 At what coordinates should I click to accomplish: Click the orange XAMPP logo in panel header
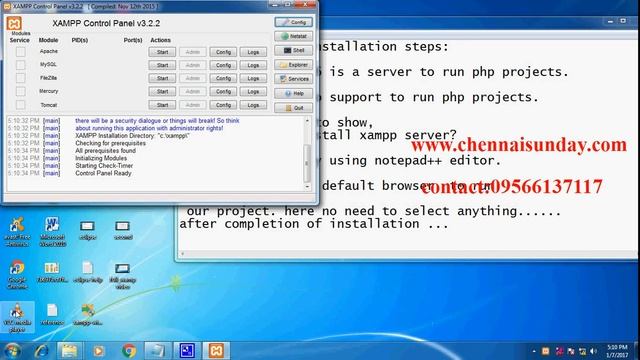pyautogui.click(x=14, y=24)
